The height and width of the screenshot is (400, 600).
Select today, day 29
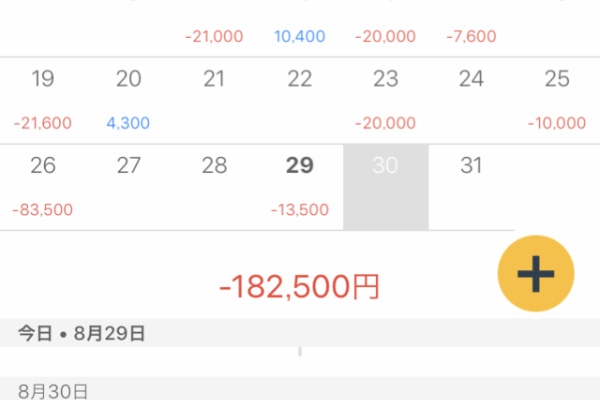coord(300,186)
